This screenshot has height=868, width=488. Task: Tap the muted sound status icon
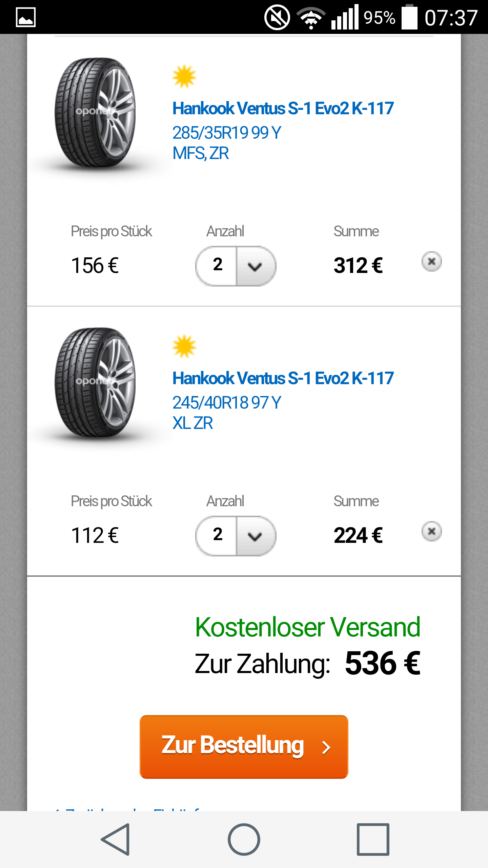(277, 17)
